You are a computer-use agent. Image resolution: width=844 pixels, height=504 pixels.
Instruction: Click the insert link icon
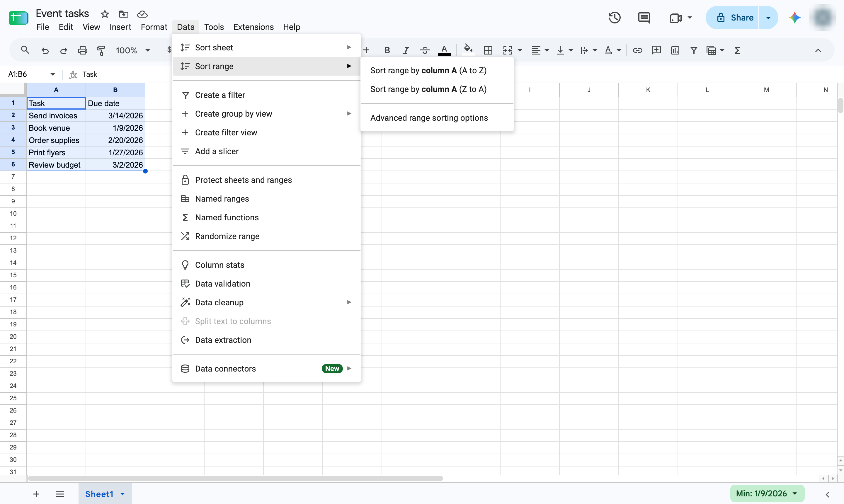click(637, 50)
